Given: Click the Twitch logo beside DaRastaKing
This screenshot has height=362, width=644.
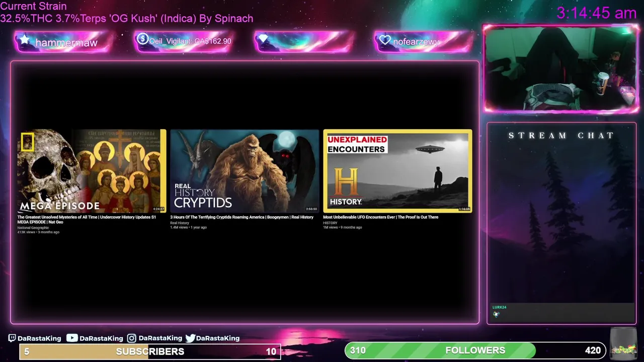Looking at the screenshot, I should coord(12,338).
